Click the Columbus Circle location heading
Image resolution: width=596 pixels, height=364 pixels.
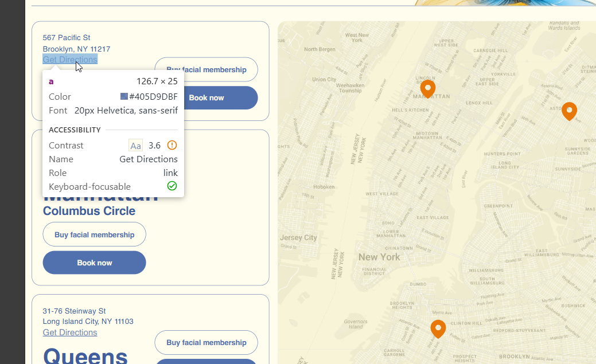(x=89, y=211)
